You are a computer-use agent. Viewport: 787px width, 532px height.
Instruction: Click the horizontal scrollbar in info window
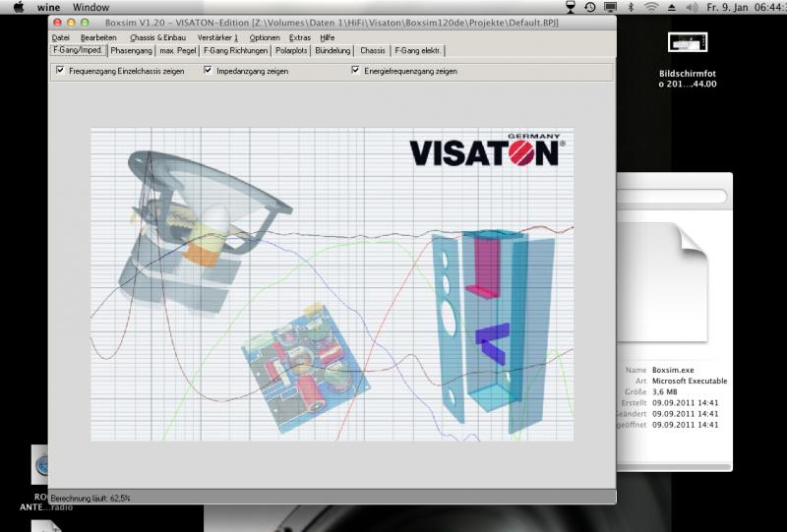pyautogui.click(x=674, y=467)
